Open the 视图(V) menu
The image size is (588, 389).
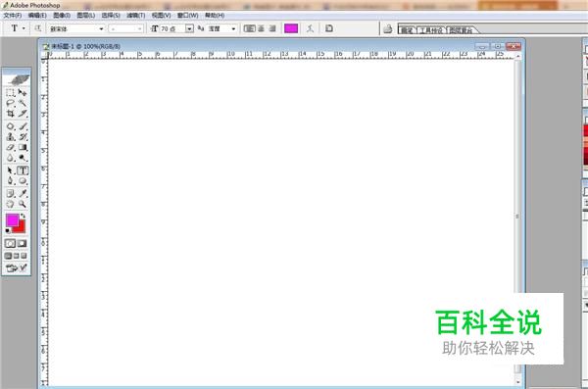pos(161,16)
